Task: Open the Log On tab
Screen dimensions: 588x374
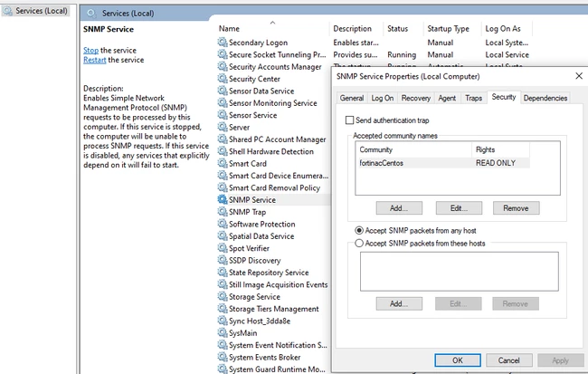Action: pos(382,98)
